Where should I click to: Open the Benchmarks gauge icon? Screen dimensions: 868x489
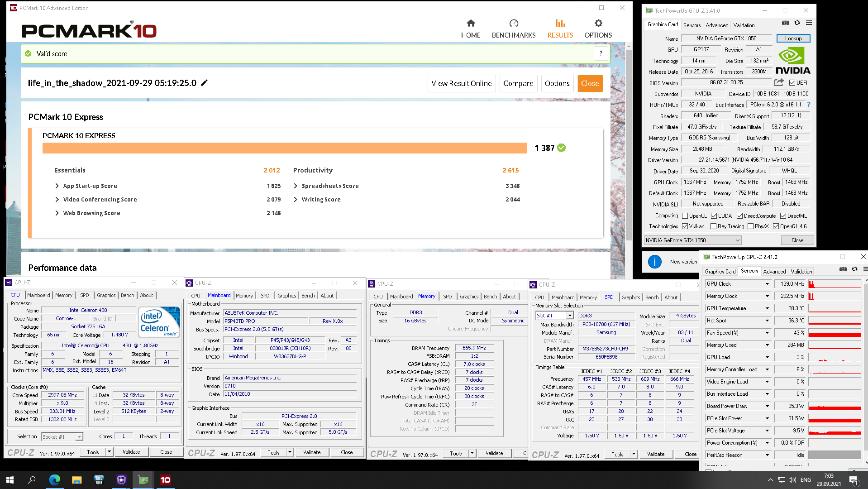pyautogui.click(x=514, y=23)
